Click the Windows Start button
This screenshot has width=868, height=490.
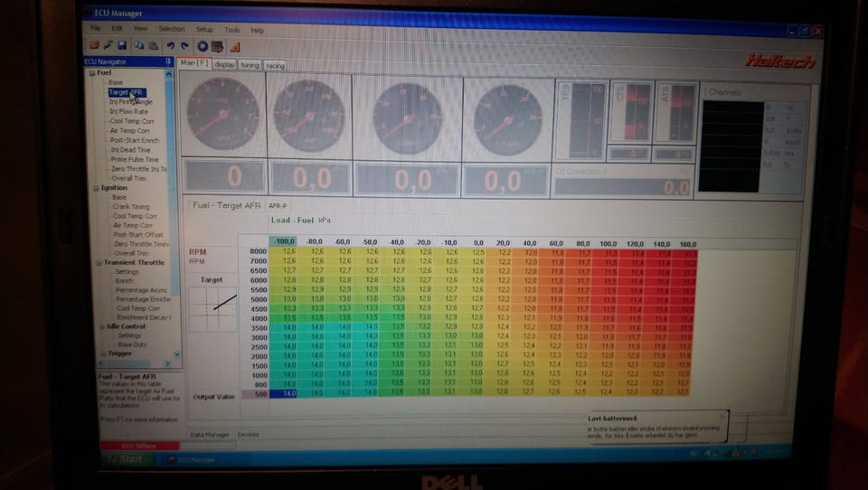[127, 459]
